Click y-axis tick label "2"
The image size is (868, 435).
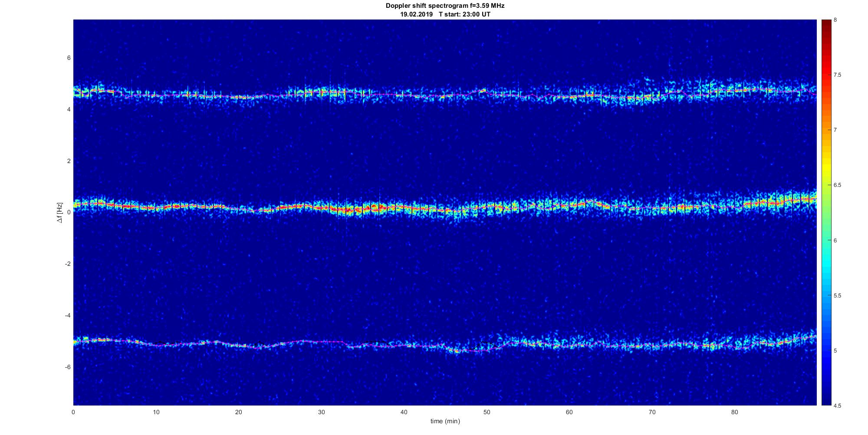(x=69, y=161)
